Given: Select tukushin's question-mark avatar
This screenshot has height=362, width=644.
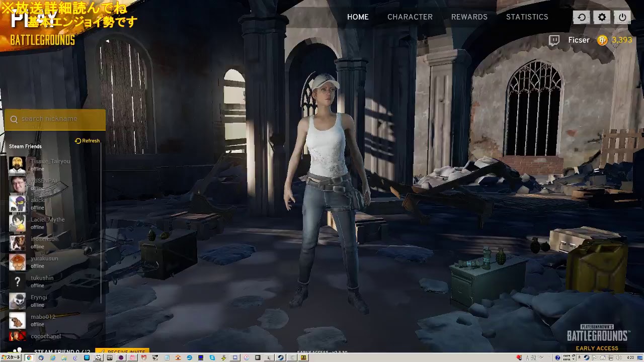Looking at the screenshot, I should [x=17, y=282].
